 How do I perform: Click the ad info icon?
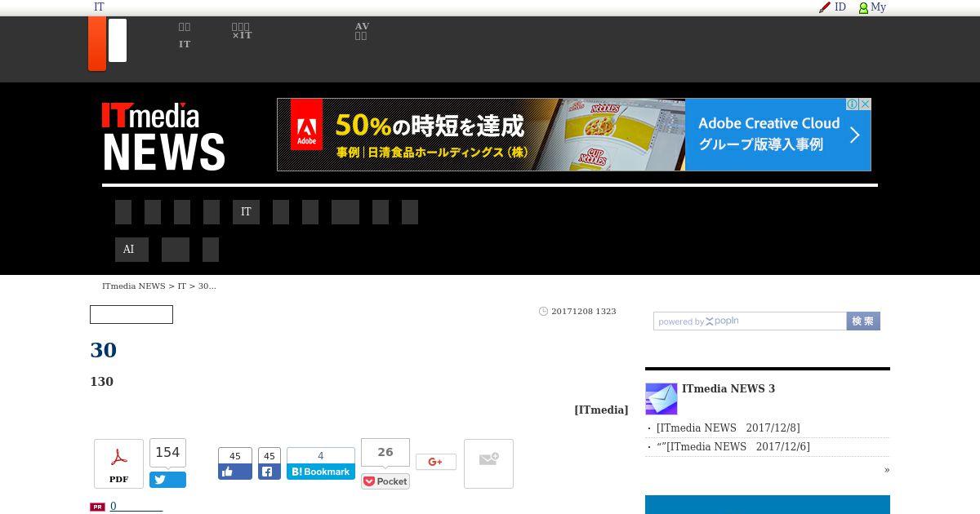pyautogui.click(x=853, y=104)
